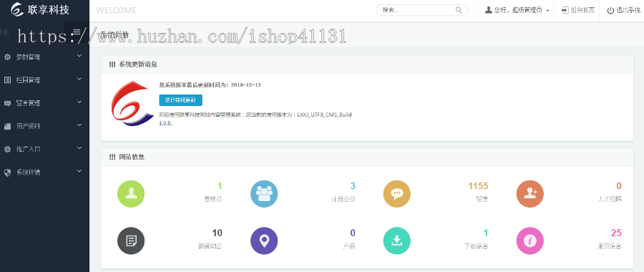Screen dimensions: 644x272
Task: Click the gear icon next to 参数管理
Action: pos(7,57)
